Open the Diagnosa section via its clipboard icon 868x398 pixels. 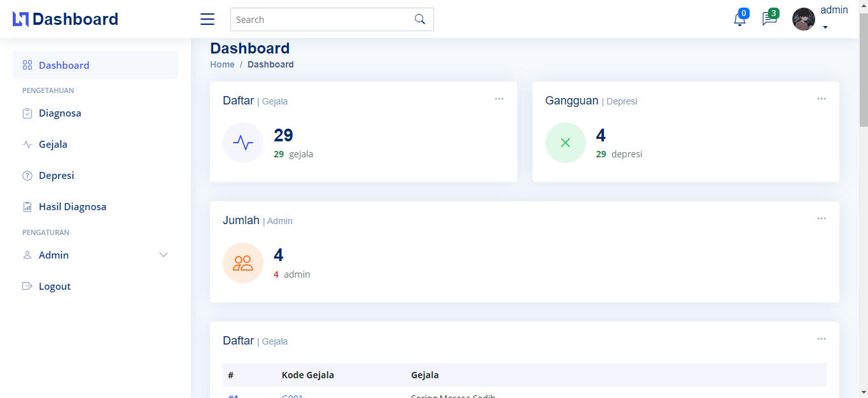click(27, 113)
